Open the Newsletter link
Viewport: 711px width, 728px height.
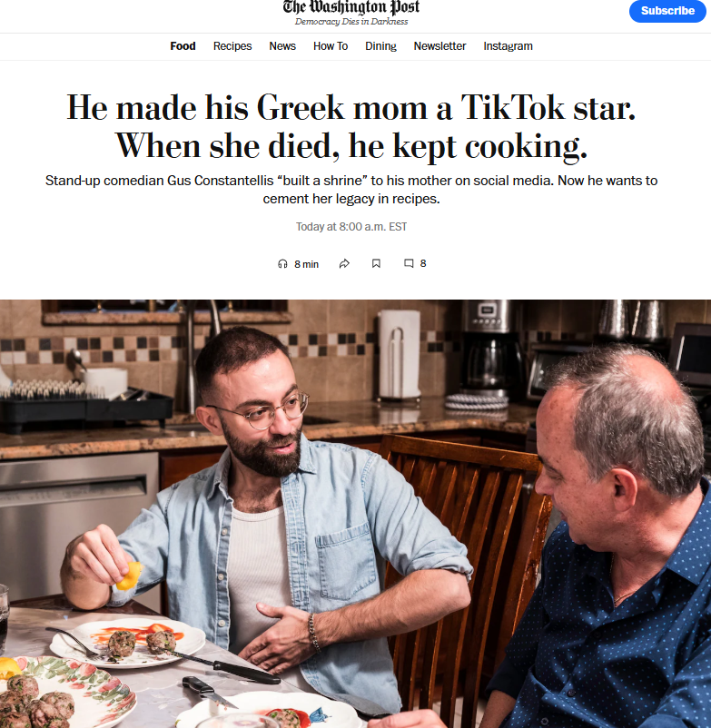(x=439, y=46)
